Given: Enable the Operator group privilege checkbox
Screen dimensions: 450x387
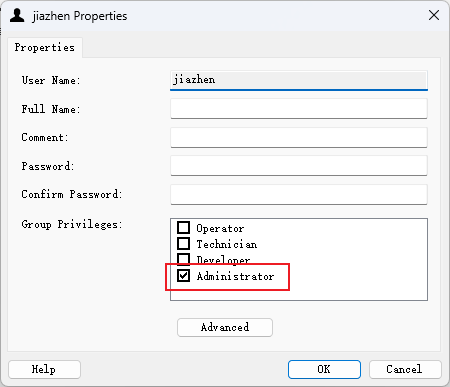Looking at the screenshot, I should pos(183,228).
